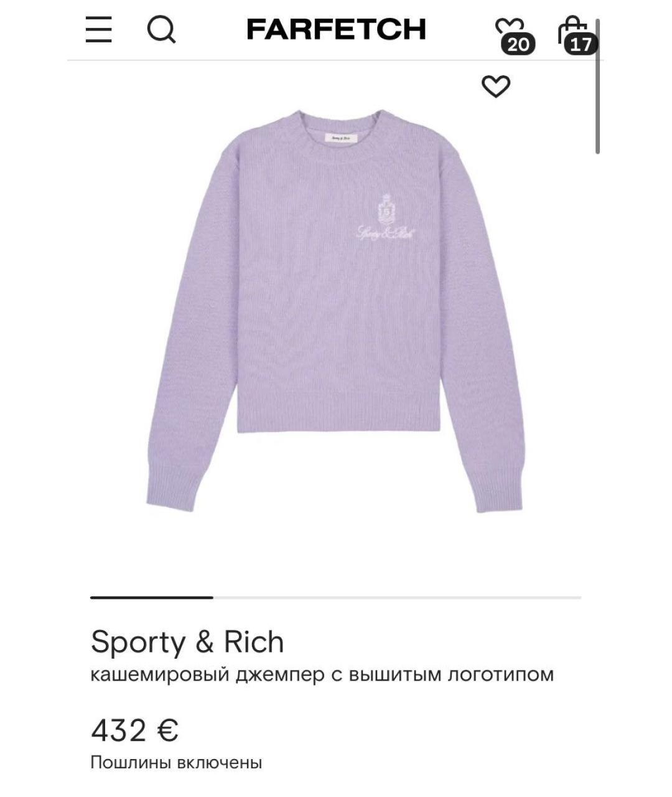Go home via the FARFETCH logo
This screenshot has width=672, height=797.
pos(337,29)
